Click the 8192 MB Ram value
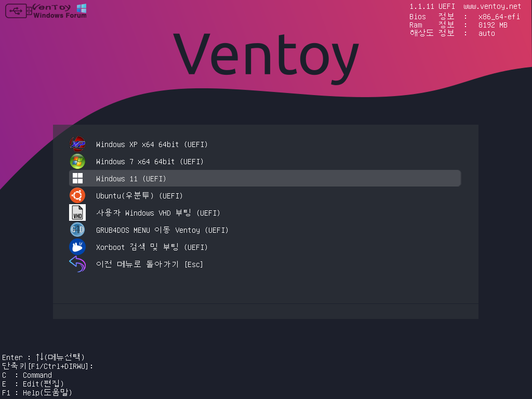Image resolution: width=532 pixels, height=399 pixels. (x=493, y=25)
